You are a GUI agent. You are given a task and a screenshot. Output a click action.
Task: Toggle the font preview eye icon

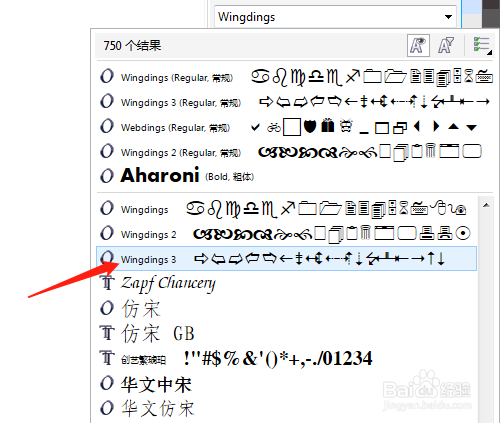[418, 45]
